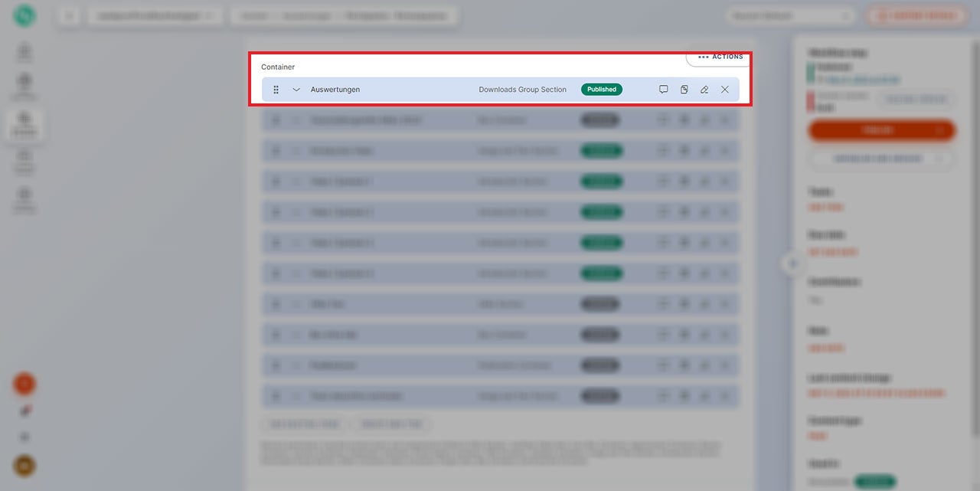The image size is (980, 491).
Task: Select the highlighted third item in left navigation
Action: [24, 123]
